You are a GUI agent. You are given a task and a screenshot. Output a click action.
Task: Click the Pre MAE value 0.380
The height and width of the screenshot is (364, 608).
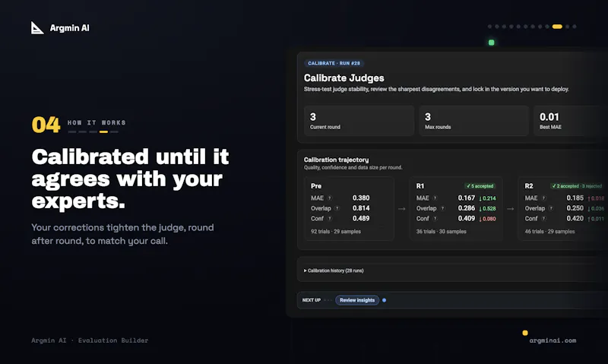(x=361, y=198)
